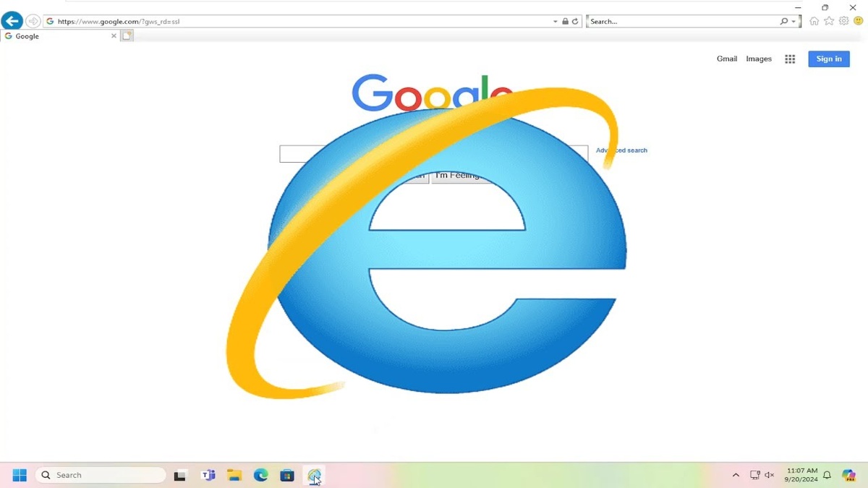868x488 pixels.
Task: Click the magnifier search icon in search box
Action: pos(784,22)
